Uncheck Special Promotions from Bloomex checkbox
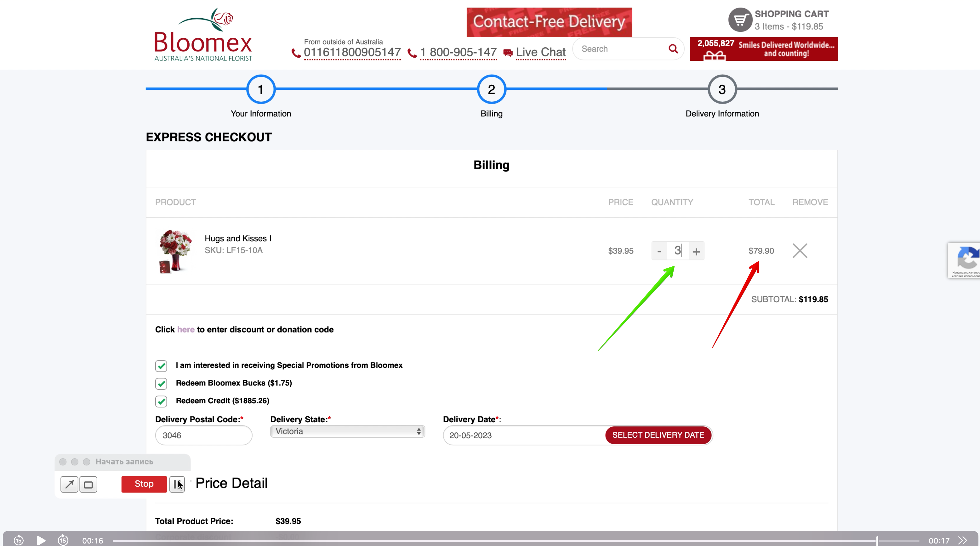 [x=161, y=366]
